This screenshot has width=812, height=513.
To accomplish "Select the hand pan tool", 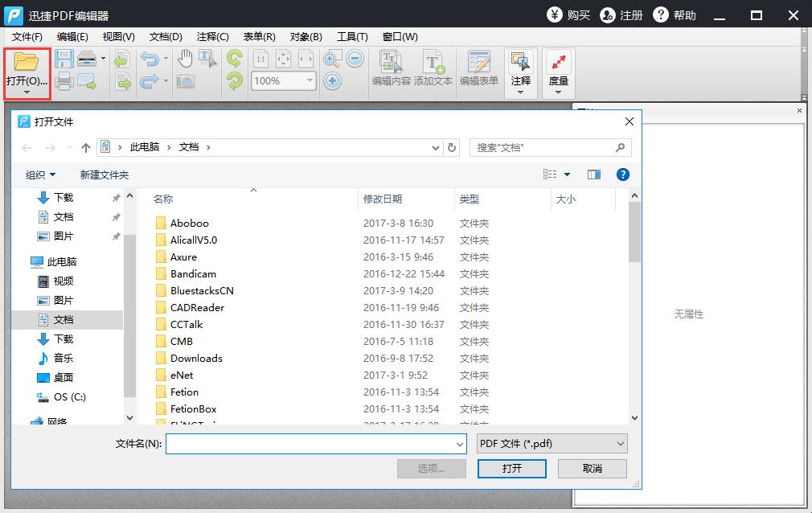I will (185, 59).
